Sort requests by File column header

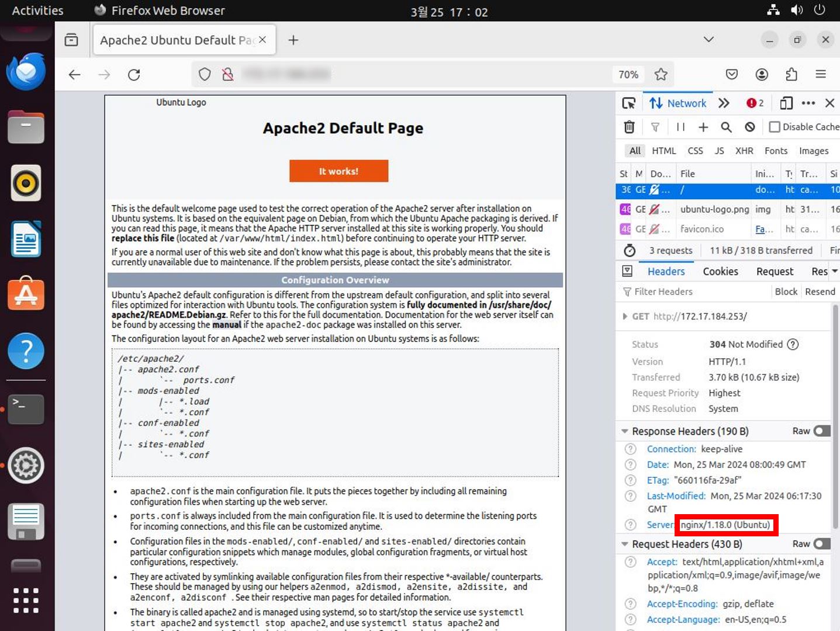713,174
